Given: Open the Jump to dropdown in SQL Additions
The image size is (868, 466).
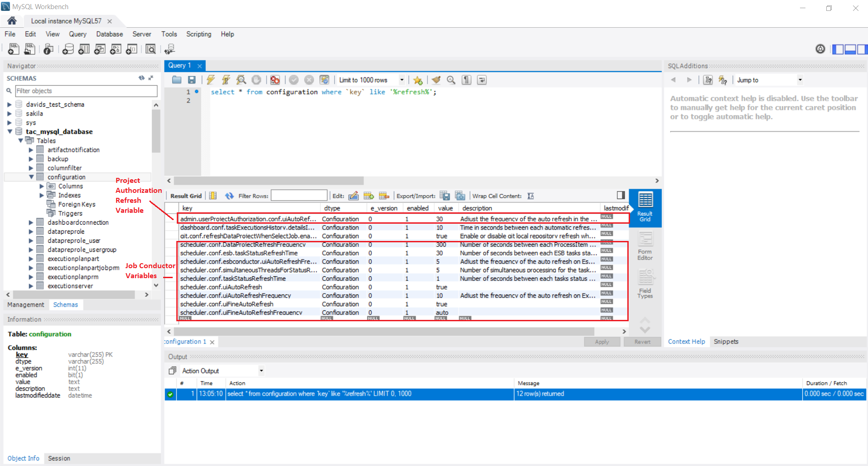Looking at the screenshot, I should 799,79.
